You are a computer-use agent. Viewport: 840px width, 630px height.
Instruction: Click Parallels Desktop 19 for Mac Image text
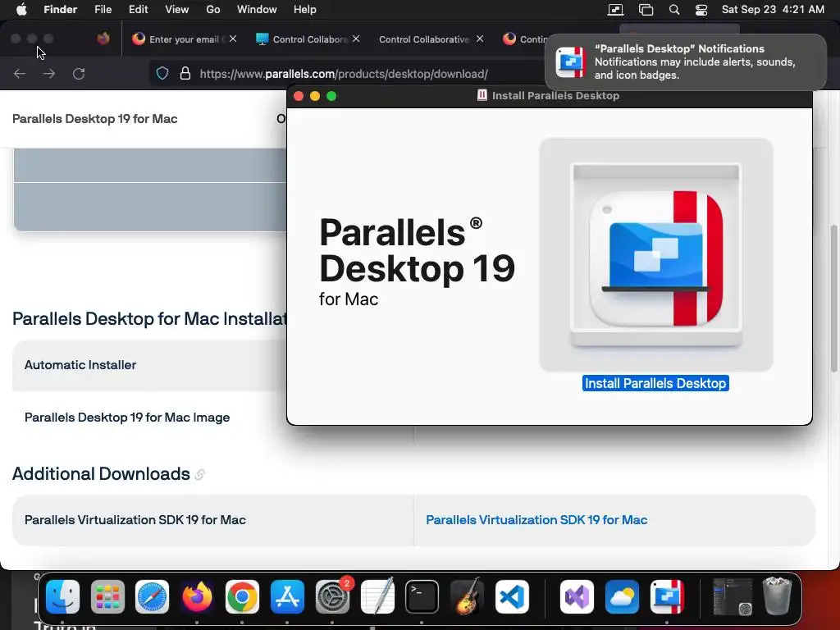[x=127, y=418]
